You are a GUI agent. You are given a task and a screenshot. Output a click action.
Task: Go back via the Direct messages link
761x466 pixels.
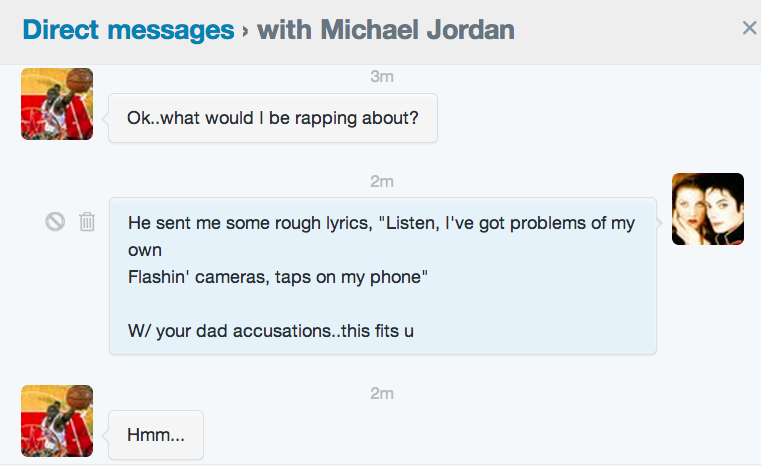tap(128, 30)
